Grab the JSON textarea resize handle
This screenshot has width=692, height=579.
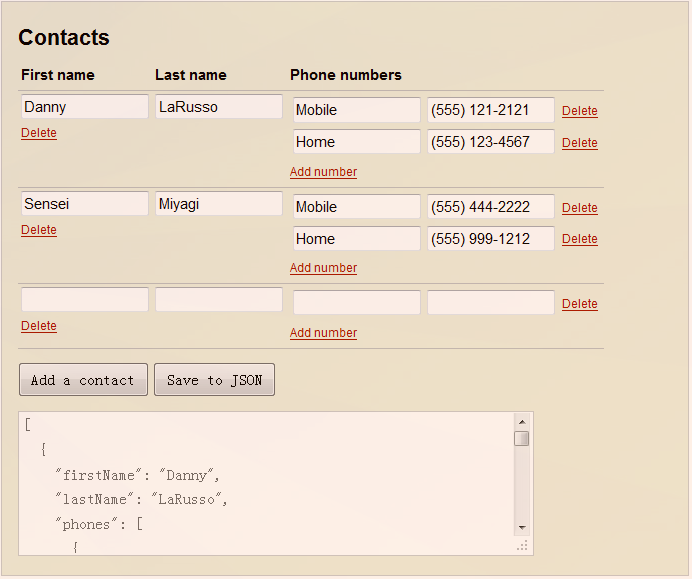click(x=523, y=546)
